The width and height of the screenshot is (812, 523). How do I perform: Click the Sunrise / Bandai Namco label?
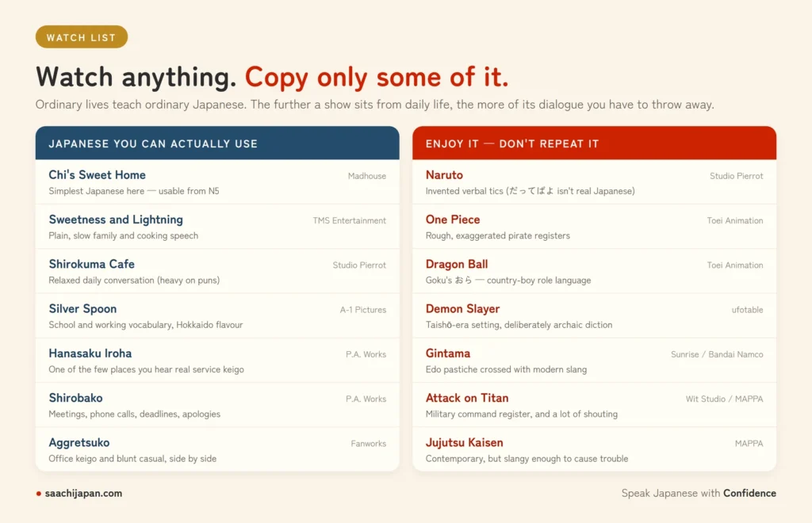click(x=717, y=354)
